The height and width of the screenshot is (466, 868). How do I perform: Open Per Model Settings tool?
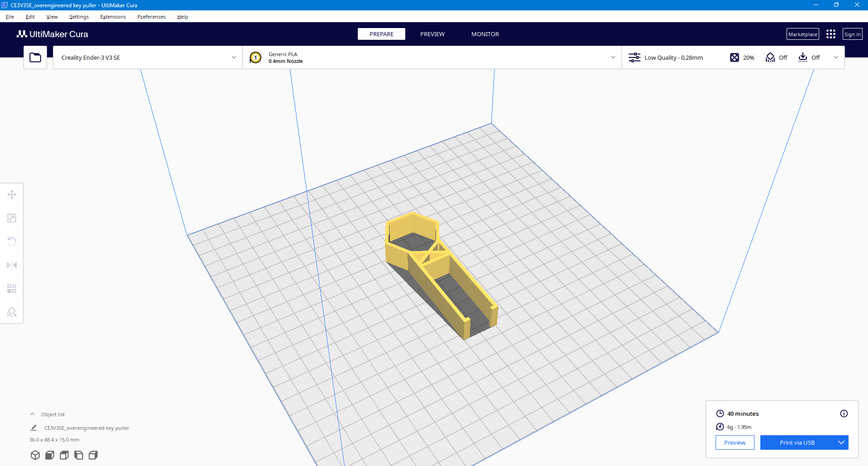tap(12, 289)
